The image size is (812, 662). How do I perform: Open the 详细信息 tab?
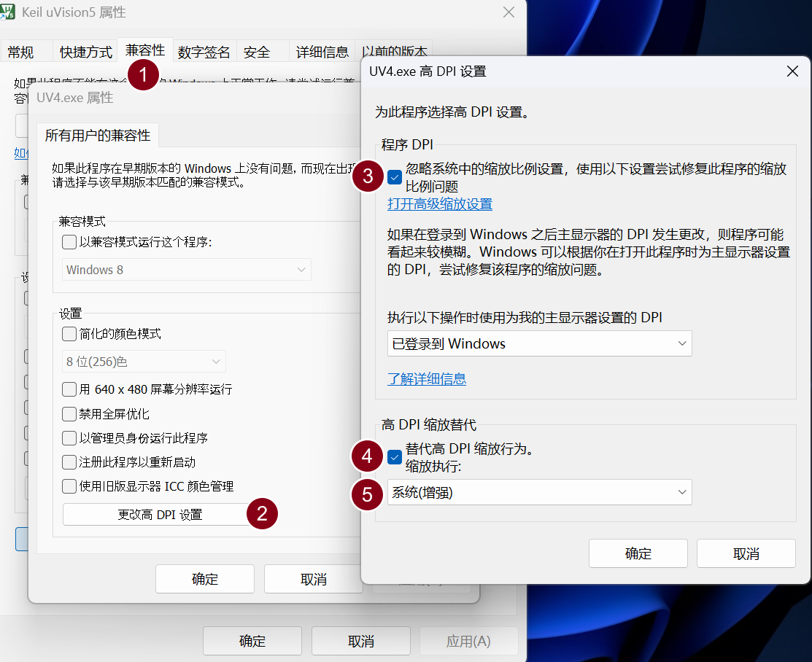(322, 52)
